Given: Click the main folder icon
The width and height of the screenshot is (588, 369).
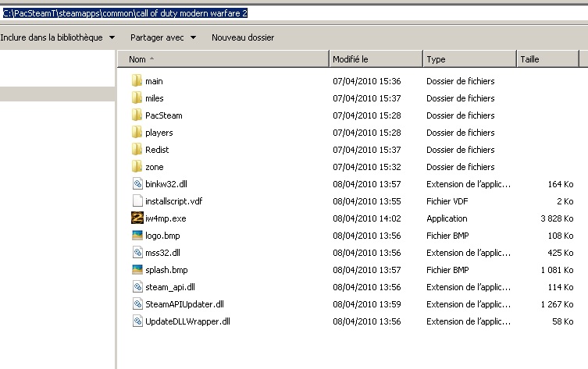Looking at the screenshot, I should coord(137,81).
